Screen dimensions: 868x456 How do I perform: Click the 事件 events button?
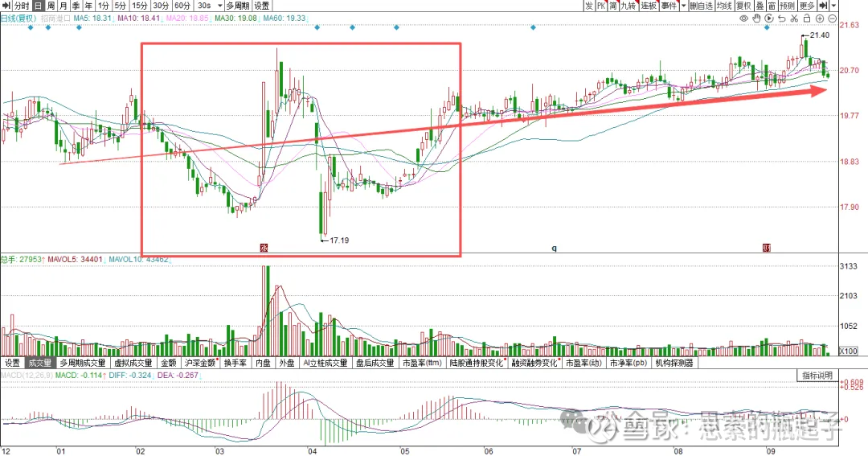click(x=669, y=6)
